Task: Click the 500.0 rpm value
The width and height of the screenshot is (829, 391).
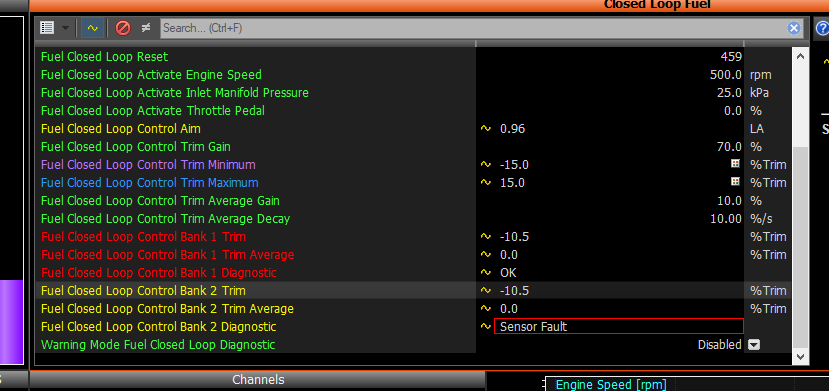Action: (726, 75)
